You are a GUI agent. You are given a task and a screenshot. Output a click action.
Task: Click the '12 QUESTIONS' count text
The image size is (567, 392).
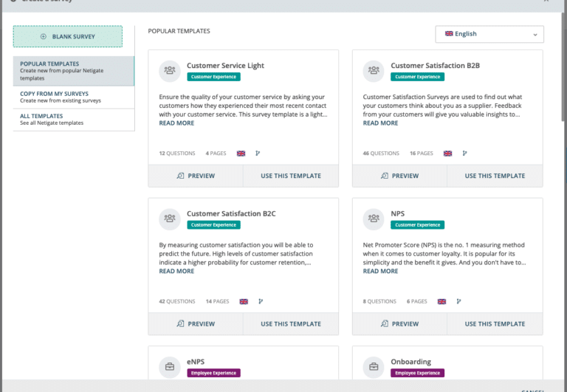point(177,154)
